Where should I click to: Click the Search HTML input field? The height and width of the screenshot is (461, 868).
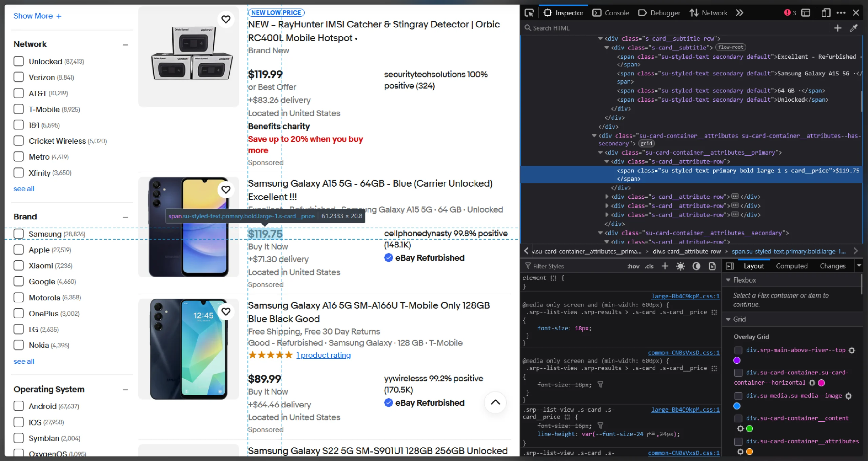pos(576,28)
